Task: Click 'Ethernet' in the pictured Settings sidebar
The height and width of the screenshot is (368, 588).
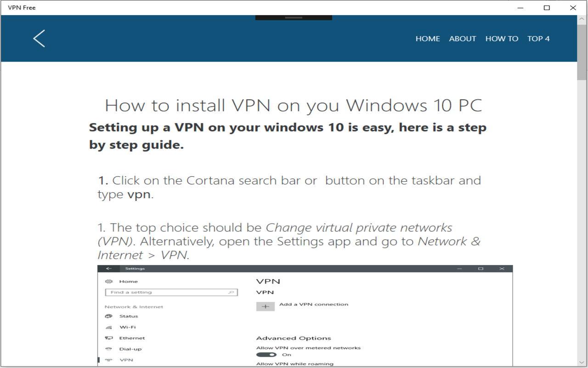Action: pos(132,338)
